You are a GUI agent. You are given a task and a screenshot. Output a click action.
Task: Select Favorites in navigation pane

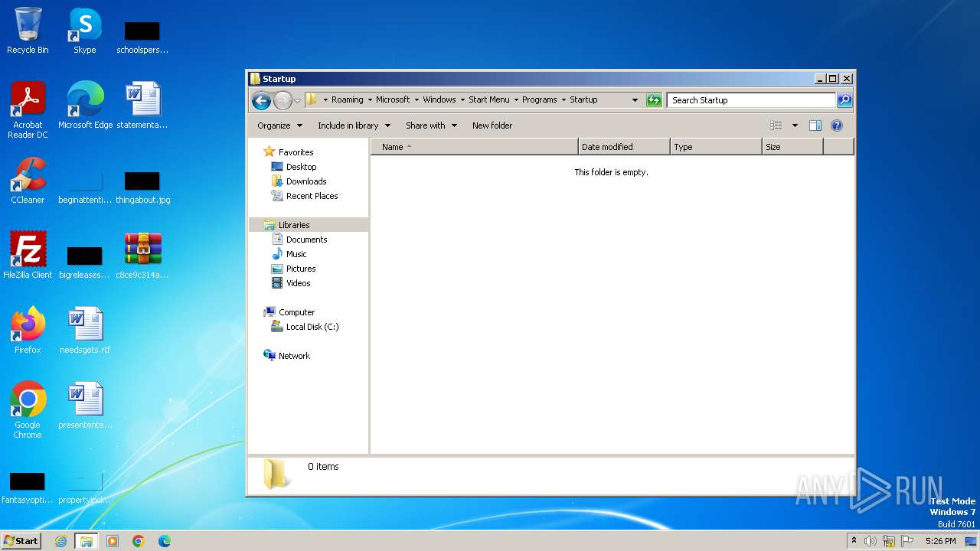296,152
